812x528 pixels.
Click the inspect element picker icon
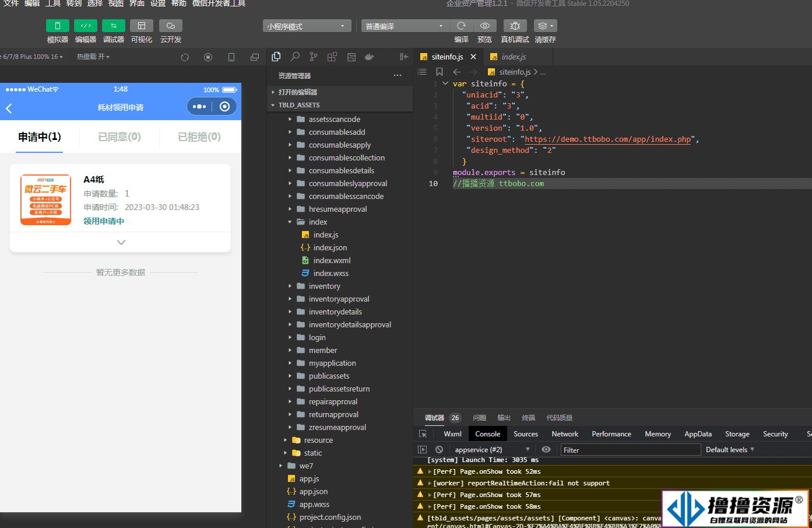(x=423, y=434)
